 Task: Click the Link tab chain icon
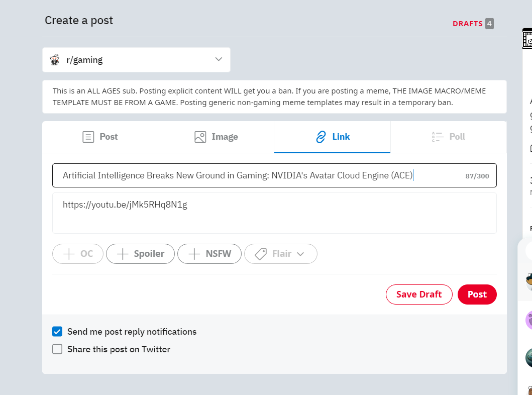pyautogui.click(x=321, y=137)
